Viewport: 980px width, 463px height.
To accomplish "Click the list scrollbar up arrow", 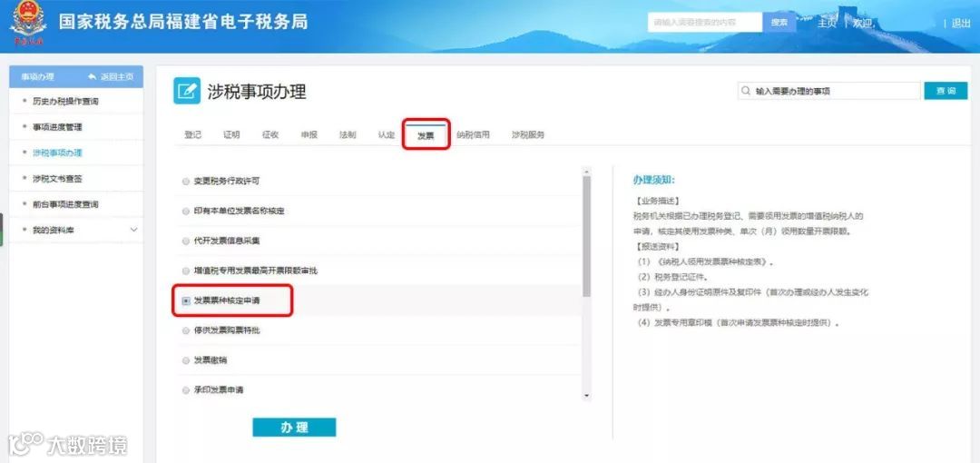I will 586,170.
